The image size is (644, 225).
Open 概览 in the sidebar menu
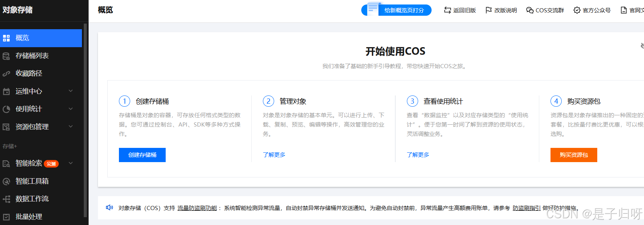pyautogui.click(x=41, y=38)
